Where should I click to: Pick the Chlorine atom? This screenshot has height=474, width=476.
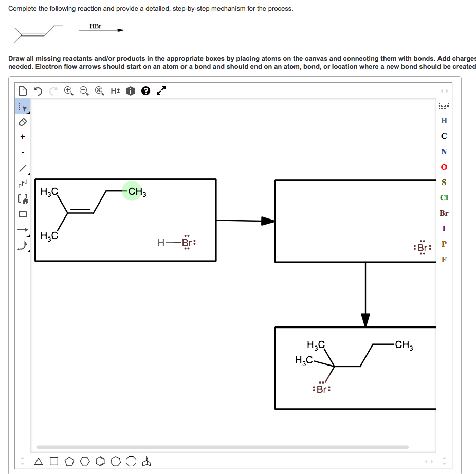(x=444, y=198)
